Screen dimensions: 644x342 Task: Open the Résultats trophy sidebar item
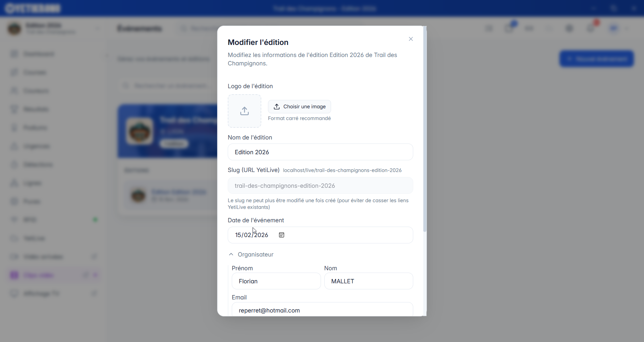tap(36, 109)
